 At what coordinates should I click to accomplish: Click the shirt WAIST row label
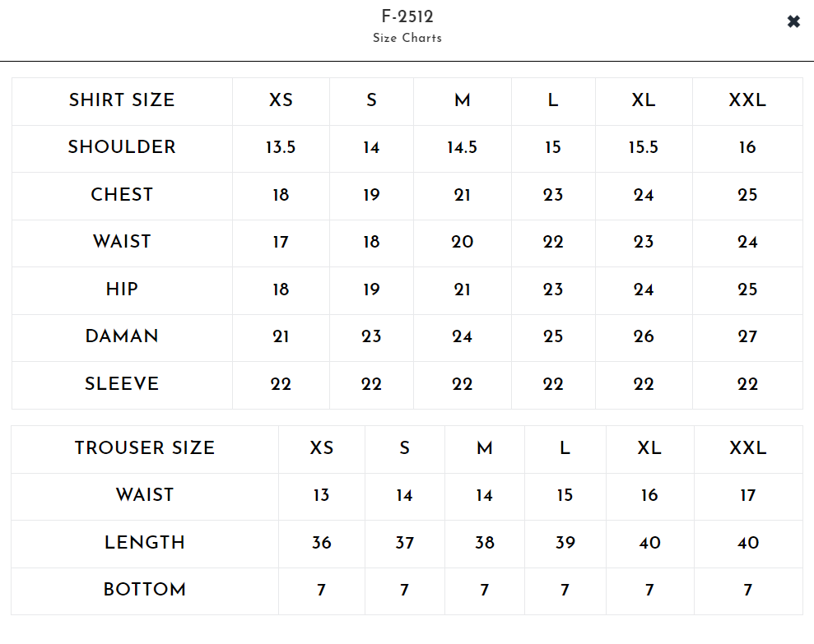122,242
